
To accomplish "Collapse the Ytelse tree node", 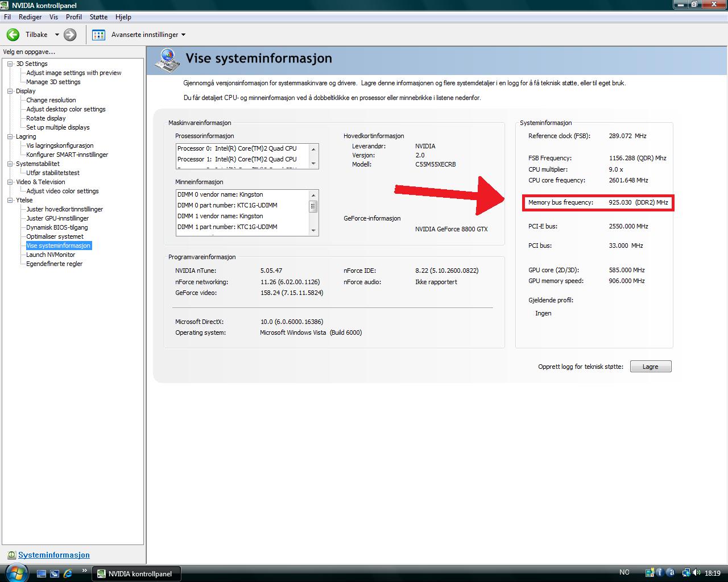I will pyautogui.click(x=10, y=200).
